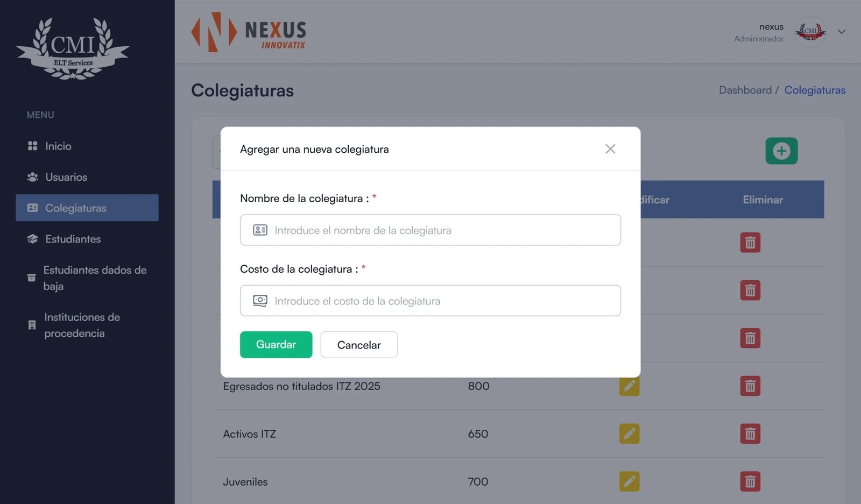Open the Inicio menu item
861x504 pixels.
click(58, 146)
